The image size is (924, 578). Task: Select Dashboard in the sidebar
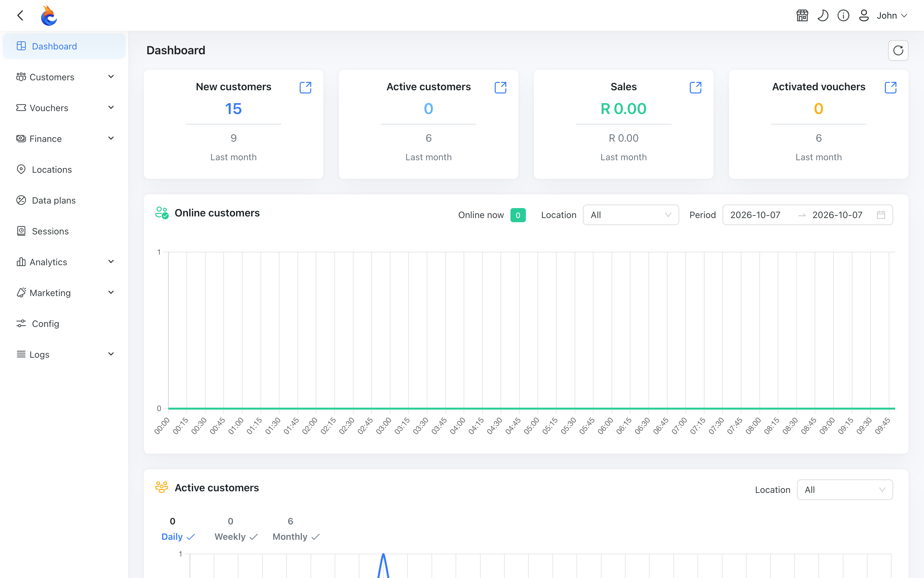pyautogui.click(x=64, y=46)
